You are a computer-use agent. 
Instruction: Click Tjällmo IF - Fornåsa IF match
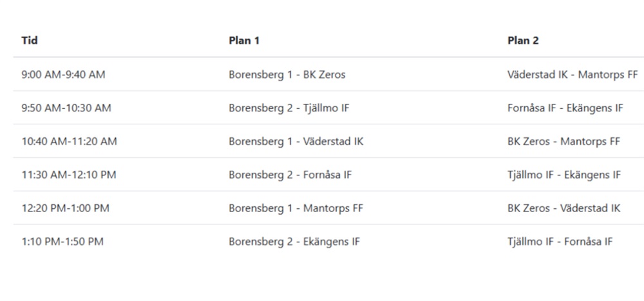pyautogui.click(x=560, y=242)
